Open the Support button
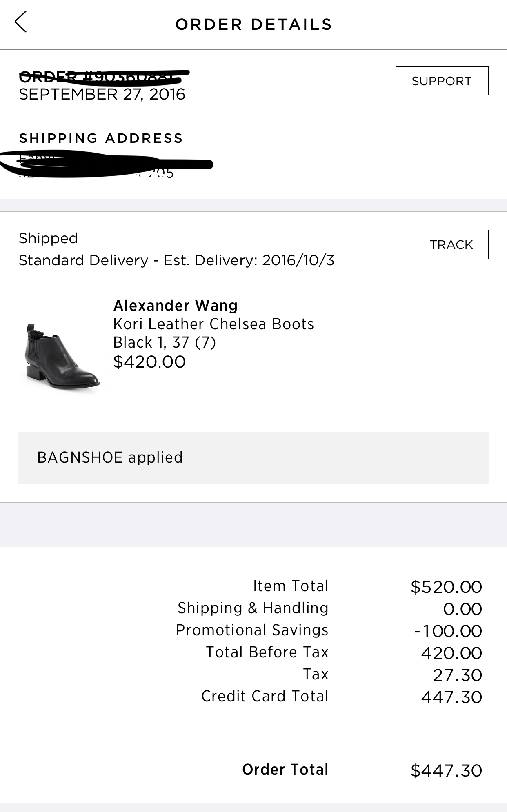Viewport: 507px width, 812px height. (442, 81)
